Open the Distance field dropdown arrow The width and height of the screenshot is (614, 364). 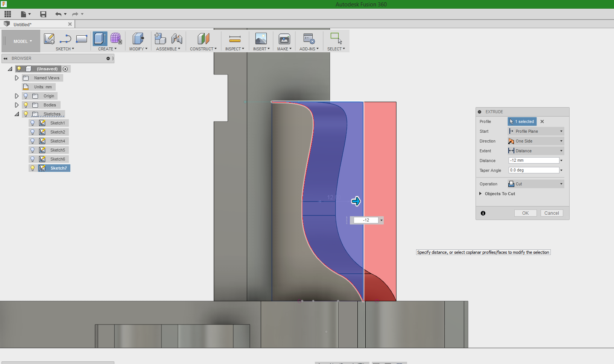point(561,161)
